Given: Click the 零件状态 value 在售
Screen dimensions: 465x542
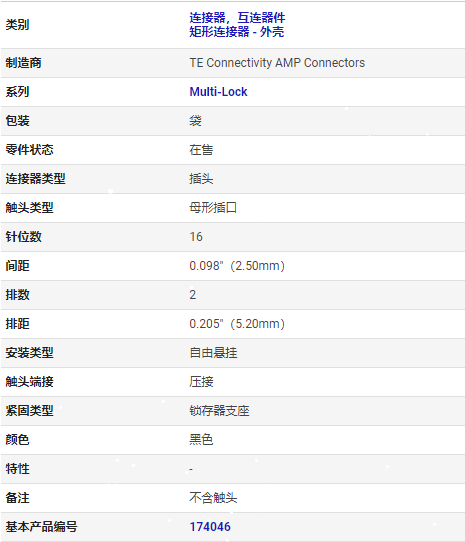Looking at the screenshot, I should click(201, 150).
